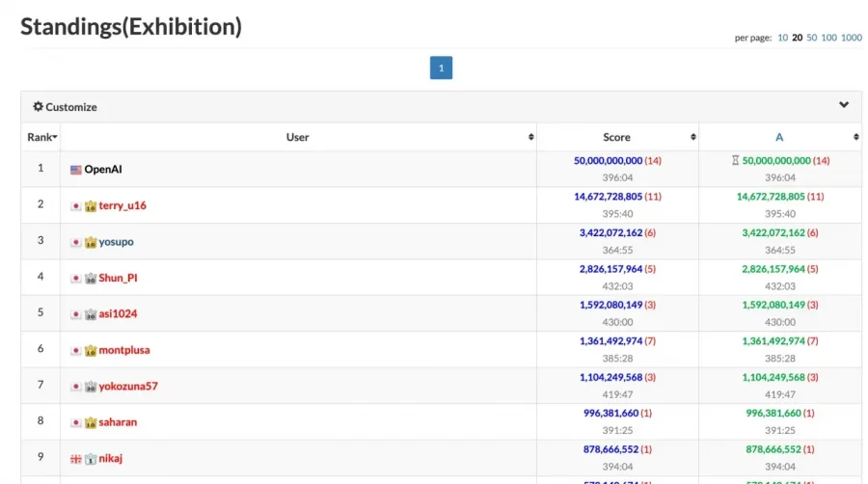The width and height of the screenshot is (868, 484).
Task: Click the crown icon beside Shun_PI
Action: (91, 279)
